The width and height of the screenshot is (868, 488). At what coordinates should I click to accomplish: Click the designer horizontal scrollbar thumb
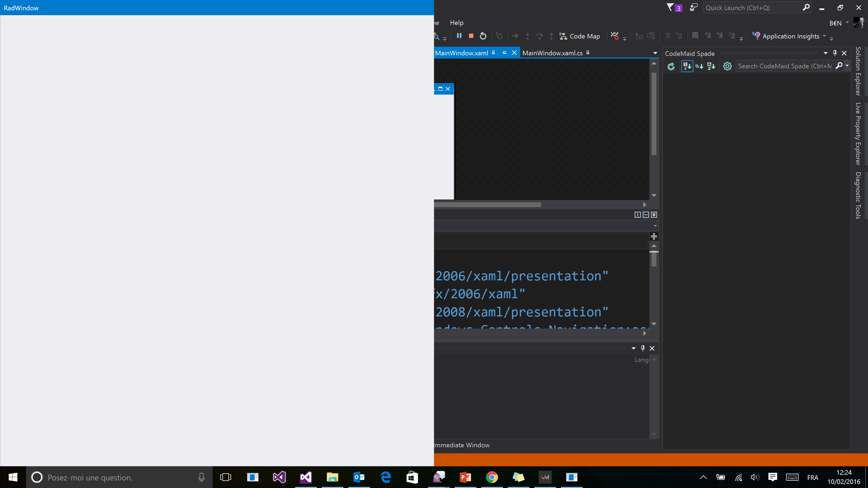coord(487,205)
